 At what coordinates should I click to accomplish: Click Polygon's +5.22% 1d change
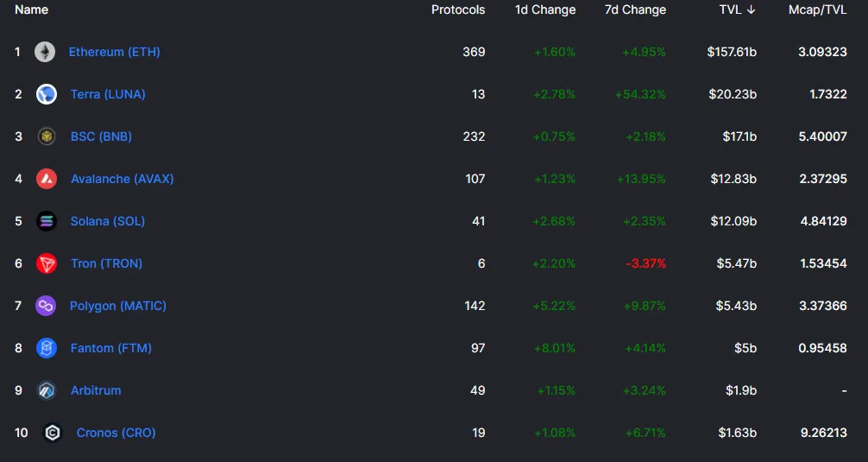[x=554, y=306]
